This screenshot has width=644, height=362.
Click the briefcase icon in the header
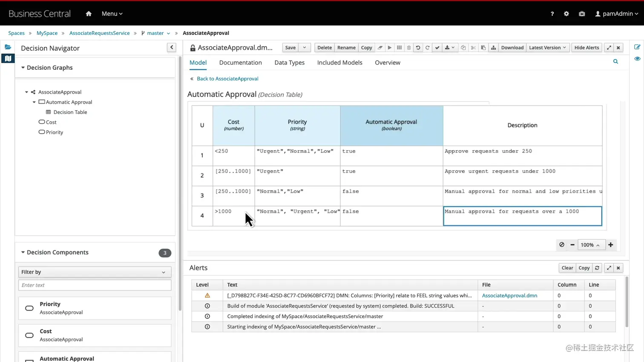[x=582, y=14]
